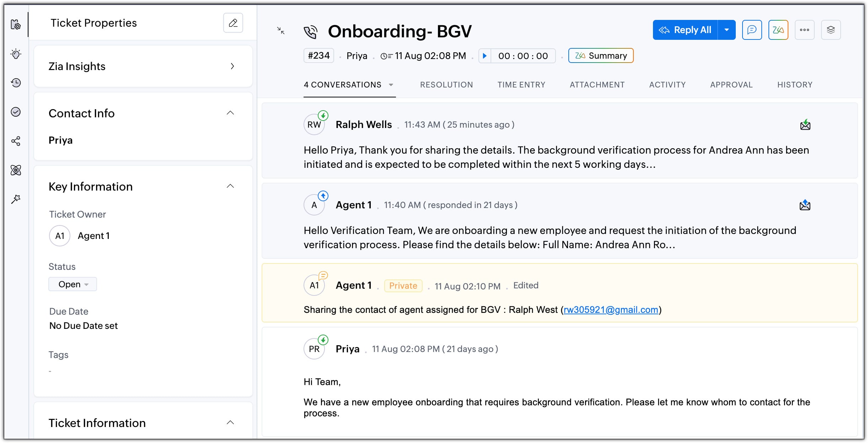Click the share icon in left sidebar
This screenshot has height=443, width=868.
(x=16, y=141)
